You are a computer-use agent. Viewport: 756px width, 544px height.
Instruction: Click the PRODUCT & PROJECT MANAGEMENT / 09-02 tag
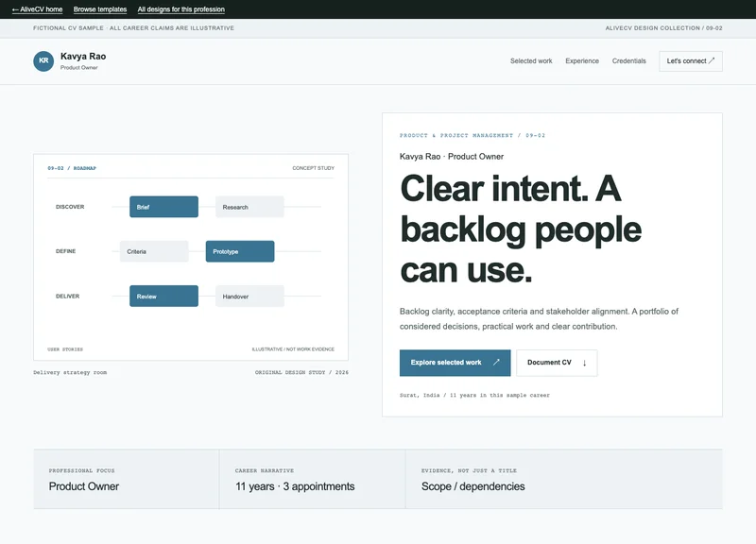(472, 135)
